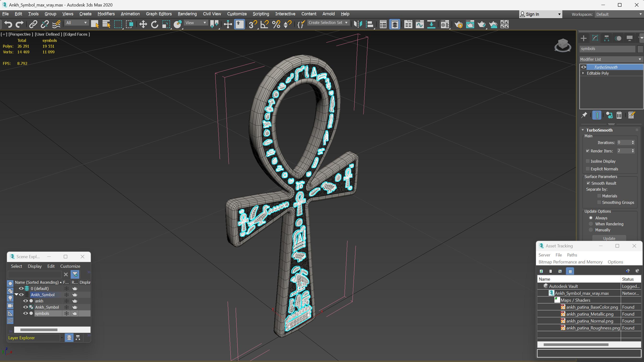Image resolution: width=644 pixels, height=362 pixels.
Task: Click the Mirror tool icon
Action: click(x=358, y=24)
